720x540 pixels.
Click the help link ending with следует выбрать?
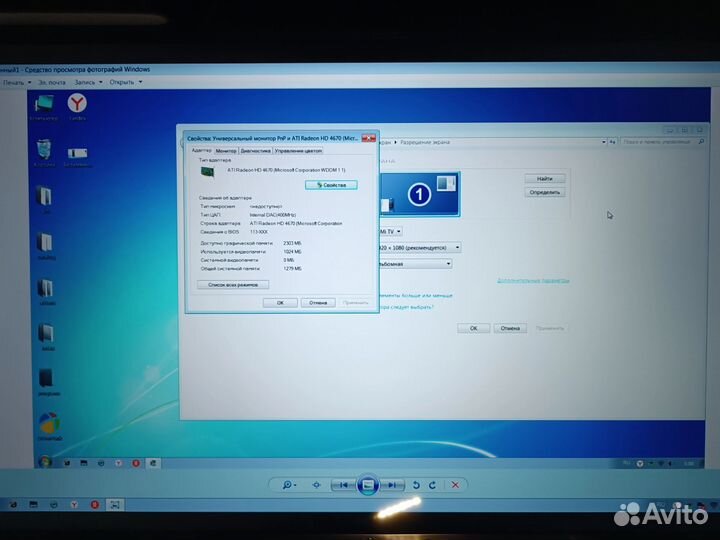point(406,307)
